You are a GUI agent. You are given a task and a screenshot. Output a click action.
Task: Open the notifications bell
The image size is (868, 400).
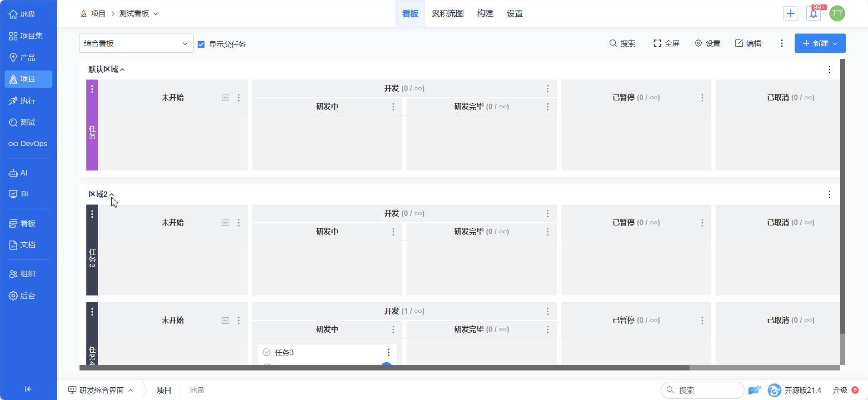coord(813,14)
